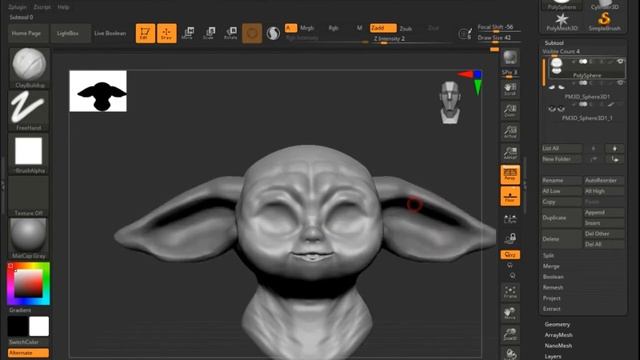Click the Gizmo 3D circle icon
The height and width of the screenshot is (360, 640).
(252, 33)
